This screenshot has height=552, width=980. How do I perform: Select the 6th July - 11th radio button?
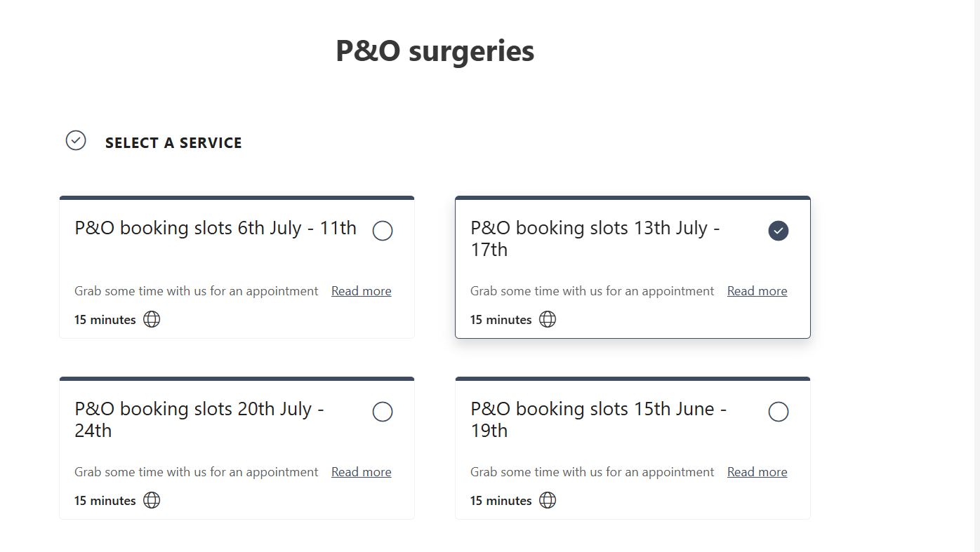click(383, 231)
